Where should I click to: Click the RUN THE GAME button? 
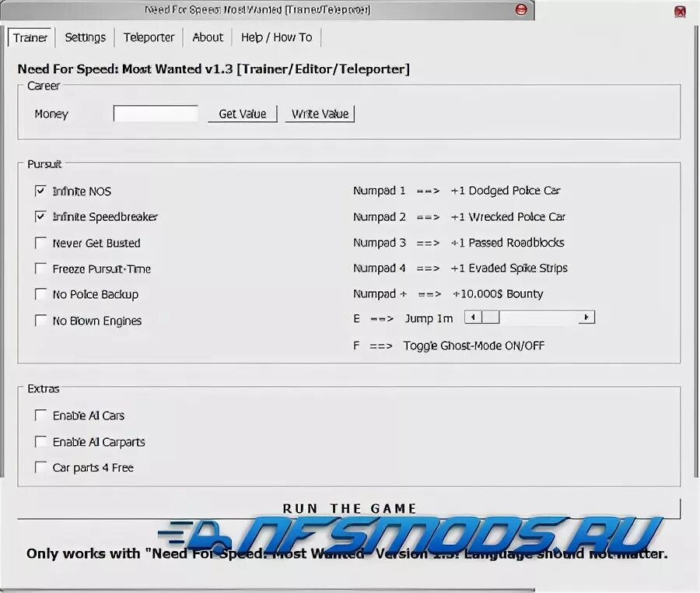click(x=349, y=509)
